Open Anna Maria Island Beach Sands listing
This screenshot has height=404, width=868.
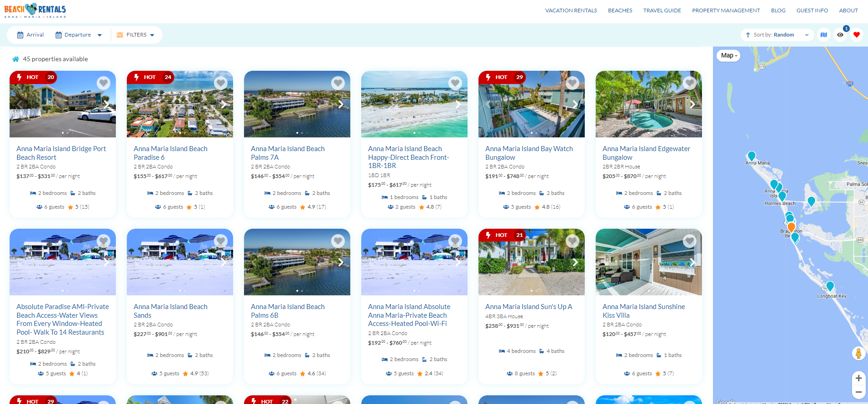point(171,311)
